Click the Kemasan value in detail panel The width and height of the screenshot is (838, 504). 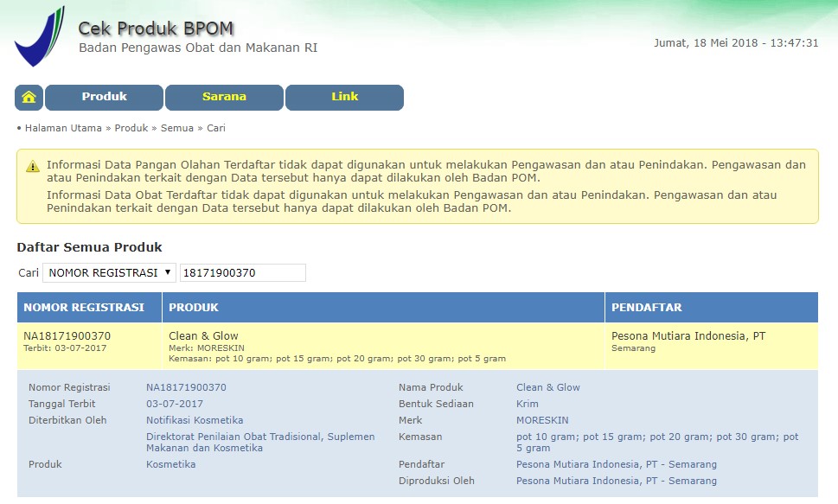click(x=657, y=443)
